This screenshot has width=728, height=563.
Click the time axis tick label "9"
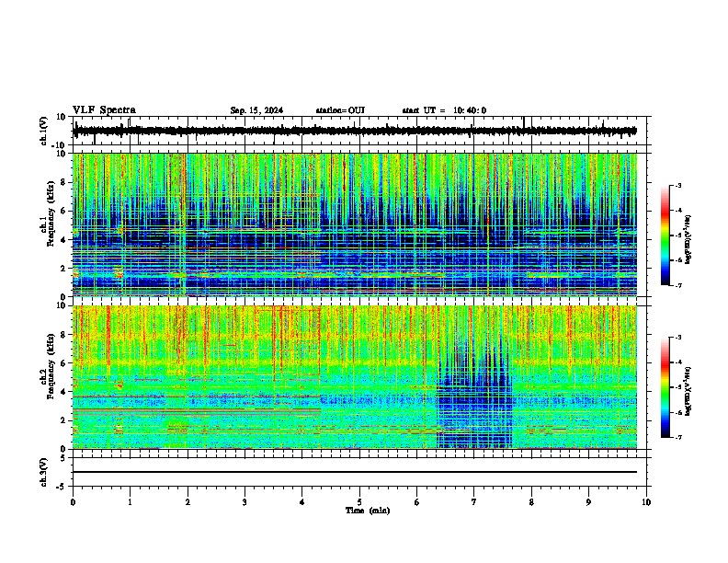588,502
